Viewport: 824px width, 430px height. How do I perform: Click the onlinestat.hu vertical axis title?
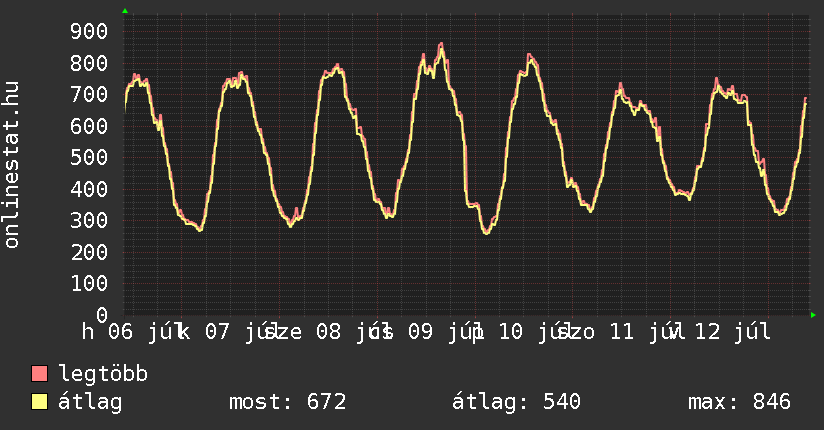tap(11, 165)
